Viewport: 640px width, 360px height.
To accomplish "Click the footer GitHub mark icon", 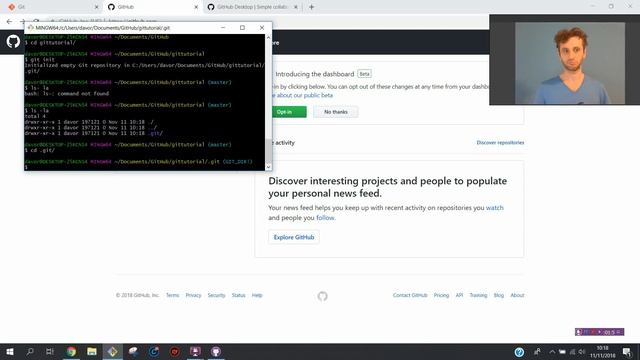I will click(x=322, y=296).
